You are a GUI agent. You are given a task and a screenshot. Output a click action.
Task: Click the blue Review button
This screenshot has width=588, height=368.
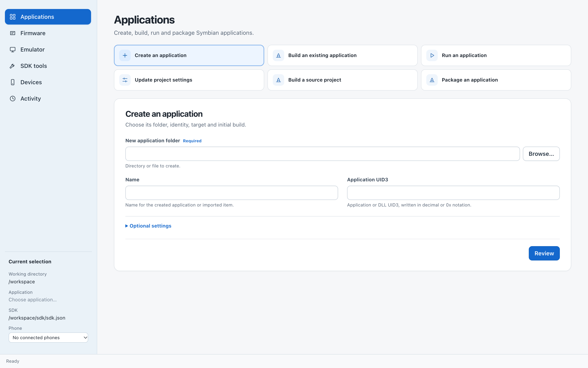point(544,253)
